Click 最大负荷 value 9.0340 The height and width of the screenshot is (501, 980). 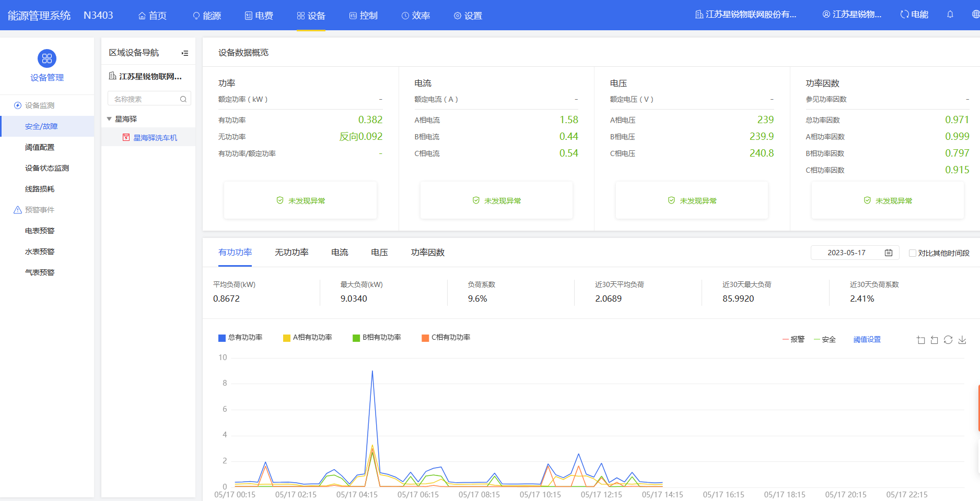coord(354,299)
